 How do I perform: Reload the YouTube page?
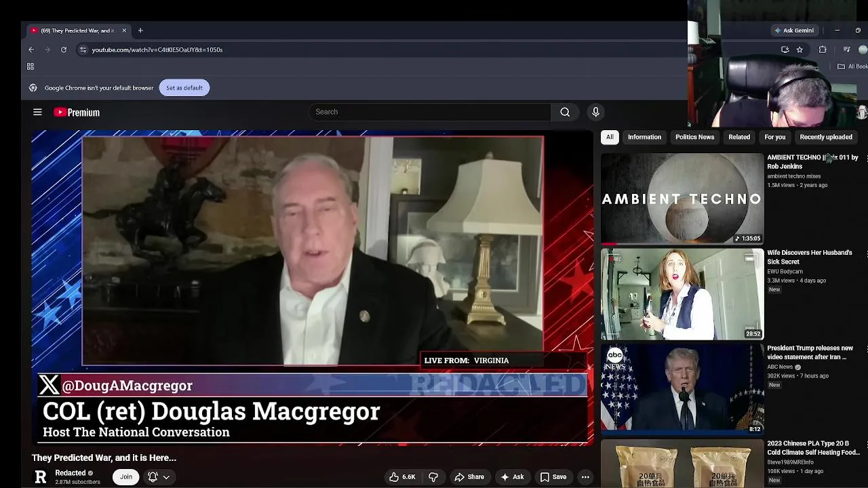click(64, 49)
